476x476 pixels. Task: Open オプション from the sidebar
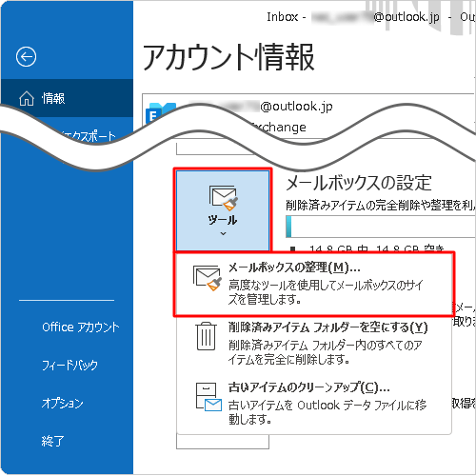click(x=63, y=403)
